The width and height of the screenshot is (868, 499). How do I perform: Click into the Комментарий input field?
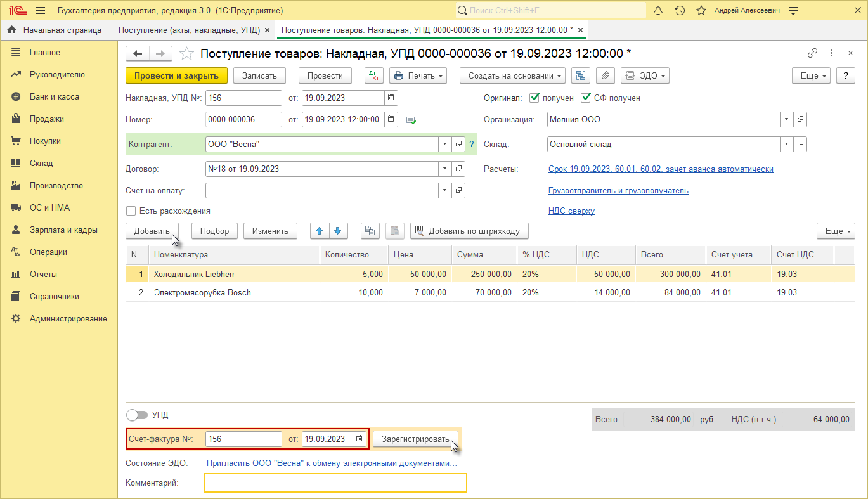(335, 483)
